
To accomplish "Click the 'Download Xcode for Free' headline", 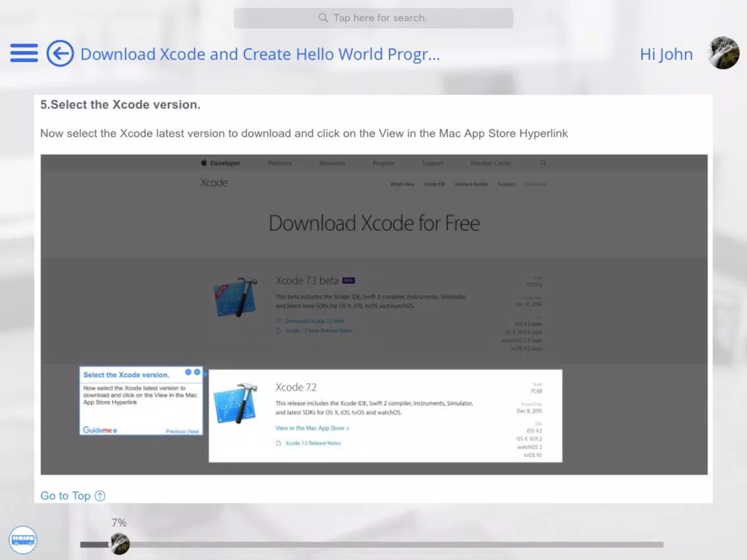I will [374, 223].
